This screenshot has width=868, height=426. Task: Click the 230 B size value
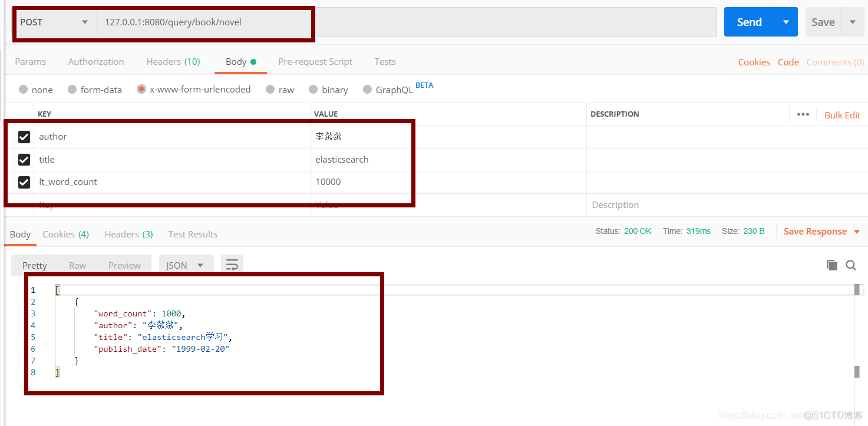tap(754, 232)
